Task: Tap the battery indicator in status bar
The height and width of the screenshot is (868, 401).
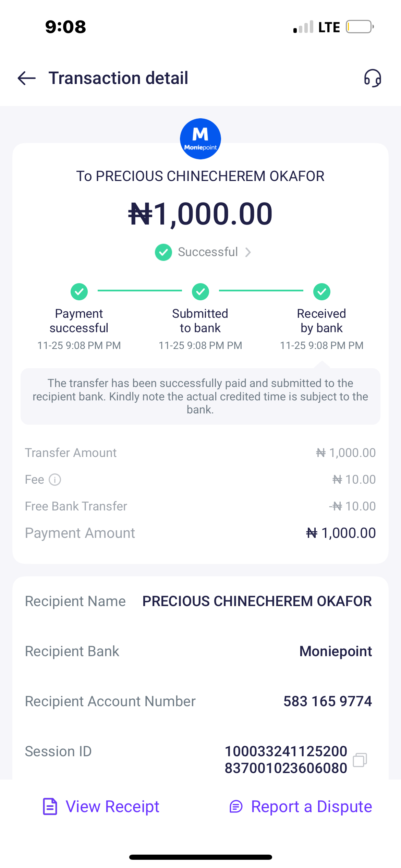Action: 359,27
